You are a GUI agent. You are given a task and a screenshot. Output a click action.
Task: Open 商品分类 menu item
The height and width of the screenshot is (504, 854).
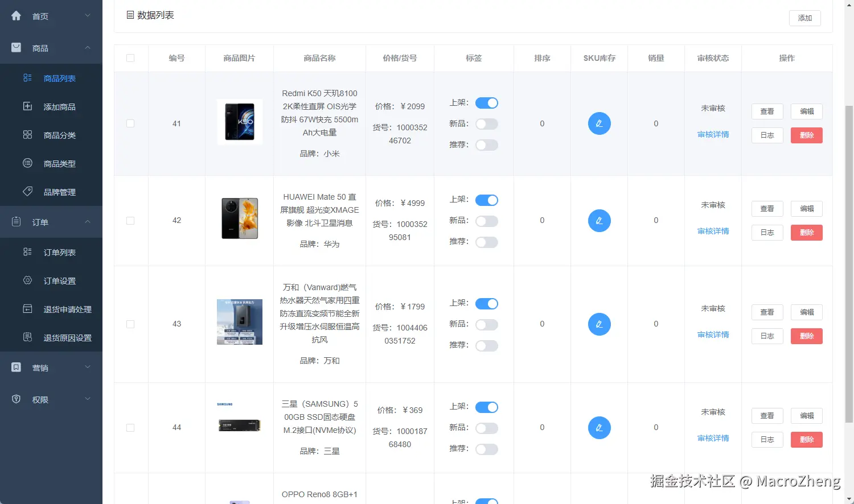[x=51, y=135]
